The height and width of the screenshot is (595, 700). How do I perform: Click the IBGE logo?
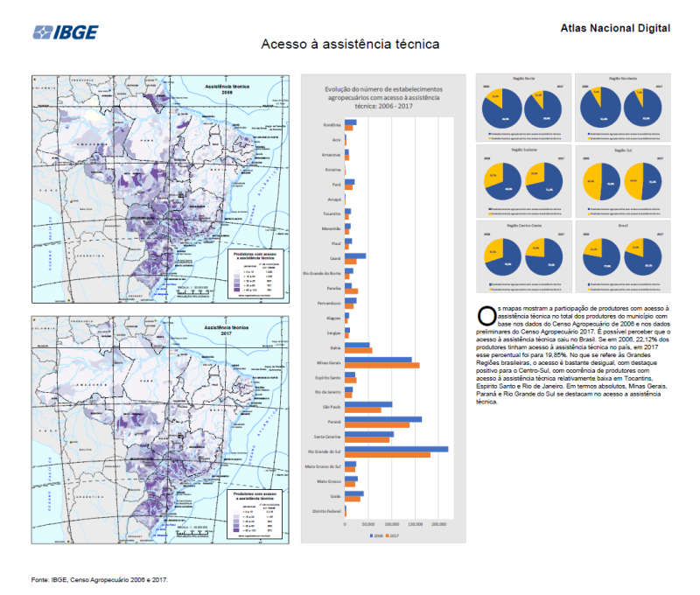point(66,32)
